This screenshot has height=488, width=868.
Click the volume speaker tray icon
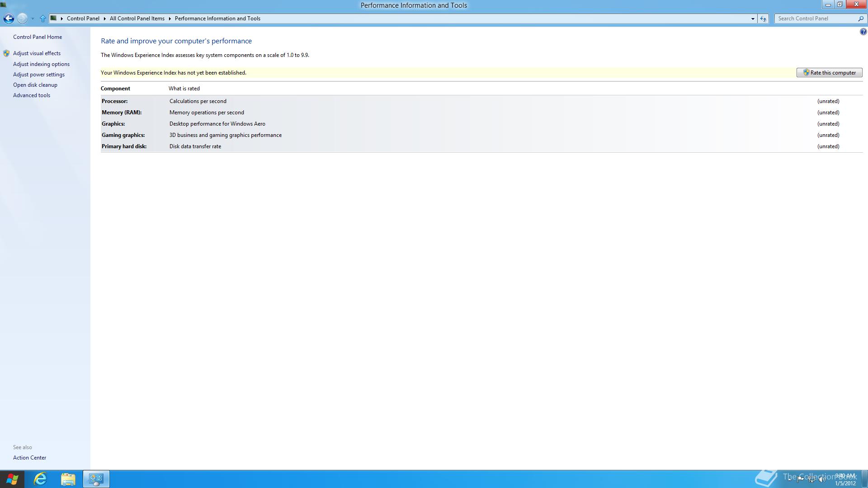(822, 479)
